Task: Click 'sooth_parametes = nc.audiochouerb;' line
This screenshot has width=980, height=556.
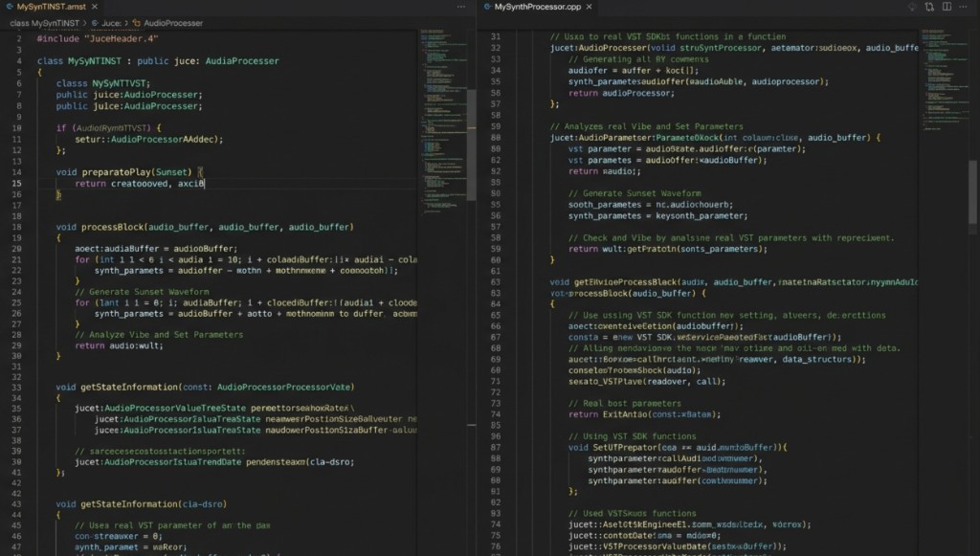Action: pyautogui.click(x=651, y=205)
